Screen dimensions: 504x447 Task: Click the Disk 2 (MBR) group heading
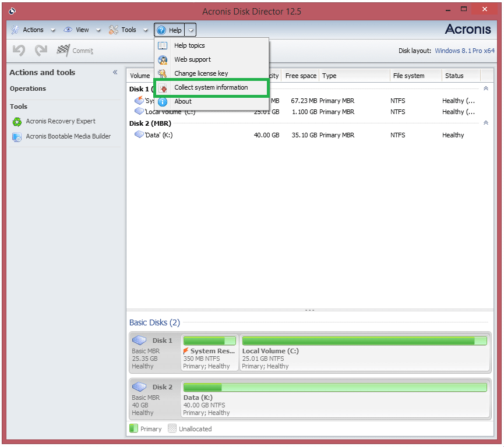tap(150, 123)
